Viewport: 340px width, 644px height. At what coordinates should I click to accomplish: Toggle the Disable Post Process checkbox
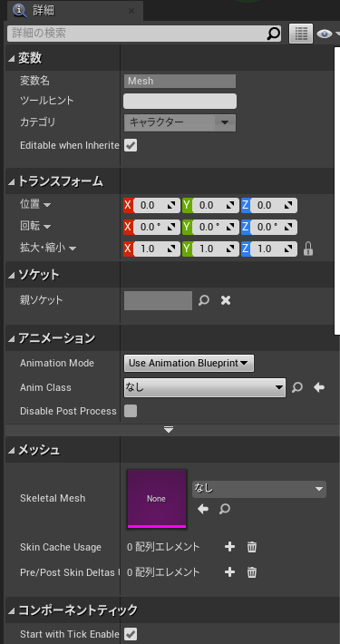pos(131,411)
